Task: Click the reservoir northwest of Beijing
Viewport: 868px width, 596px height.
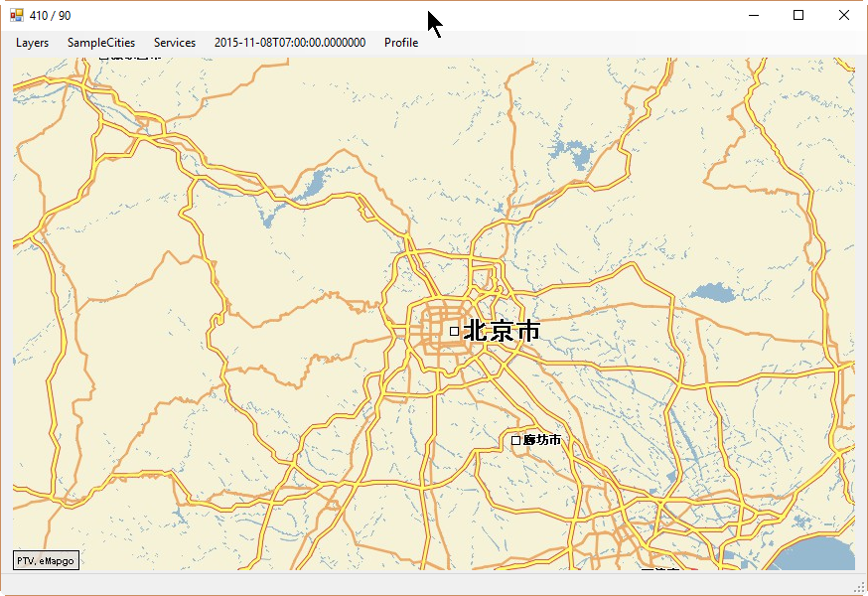Action: point(311,185)
